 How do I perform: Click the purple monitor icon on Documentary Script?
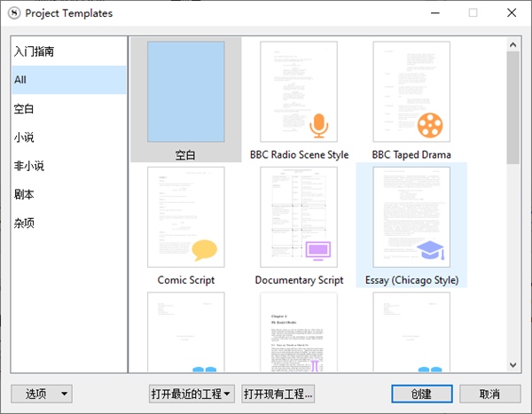[x=318, y=251]
